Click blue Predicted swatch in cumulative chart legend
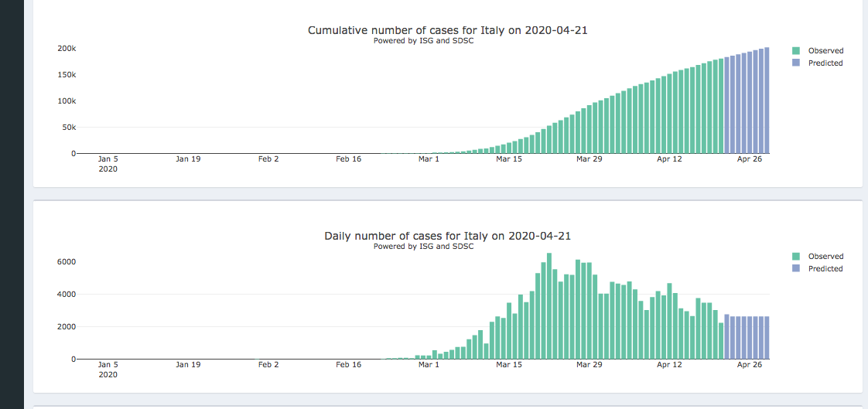Screen dimensions: 868x409 (796, 63)
